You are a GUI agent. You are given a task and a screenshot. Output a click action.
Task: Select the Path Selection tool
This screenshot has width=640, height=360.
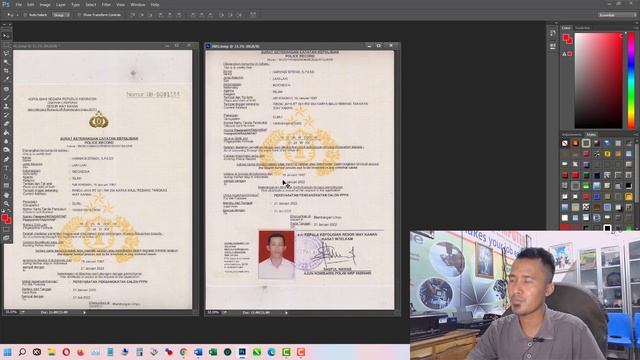pos(6,177)
